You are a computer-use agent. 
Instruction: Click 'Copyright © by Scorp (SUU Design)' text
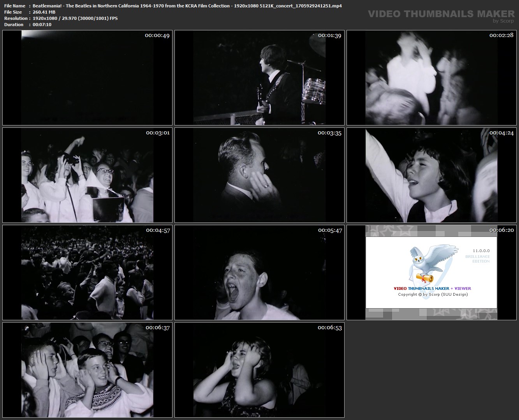coord(433,295)
